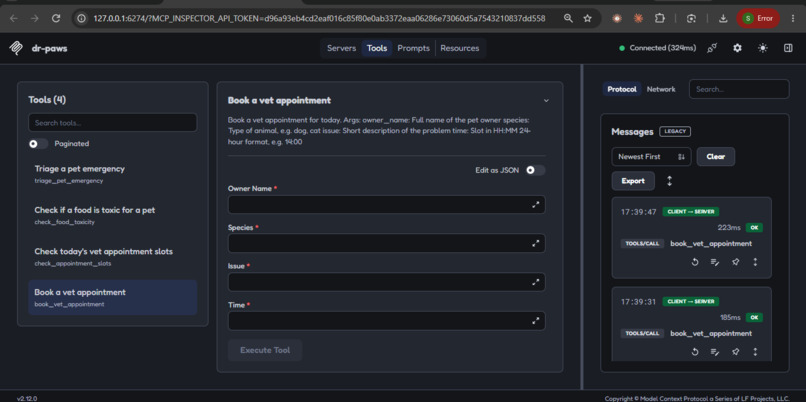806x402 pixels.
Task: Click the 185ms latency value
Action: pos(730,318)
